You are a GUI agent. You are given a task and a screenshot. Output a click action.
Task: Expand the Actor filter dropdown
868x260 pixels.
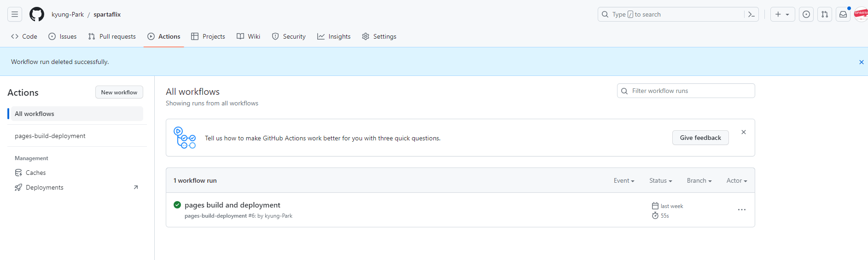[x=737, y=180]
